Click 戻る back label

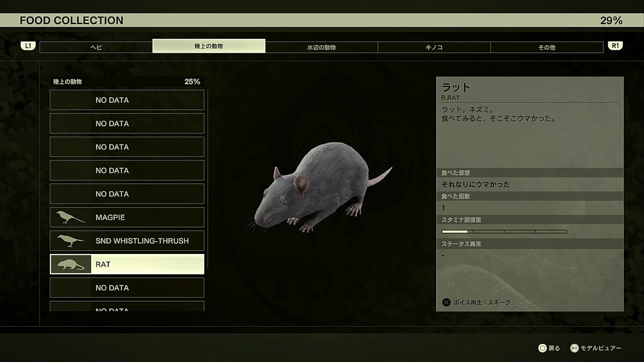554,348
